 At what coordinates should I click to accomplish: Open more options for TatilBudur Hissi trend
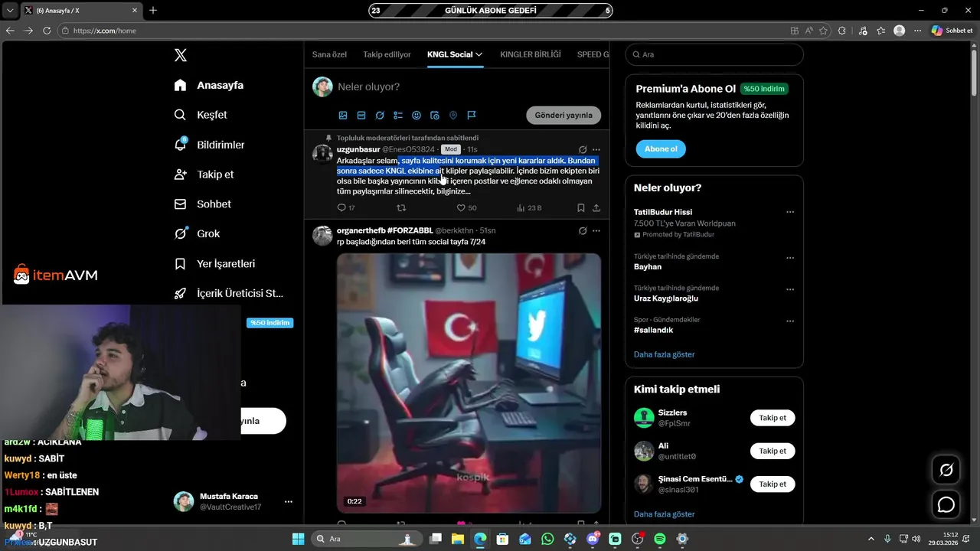790,212
